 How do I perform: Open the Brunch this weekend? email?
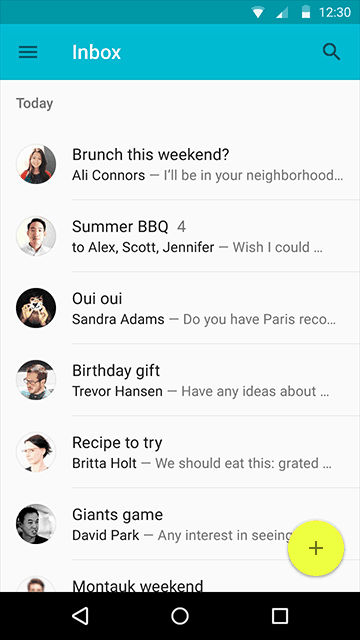coord(180,164)
